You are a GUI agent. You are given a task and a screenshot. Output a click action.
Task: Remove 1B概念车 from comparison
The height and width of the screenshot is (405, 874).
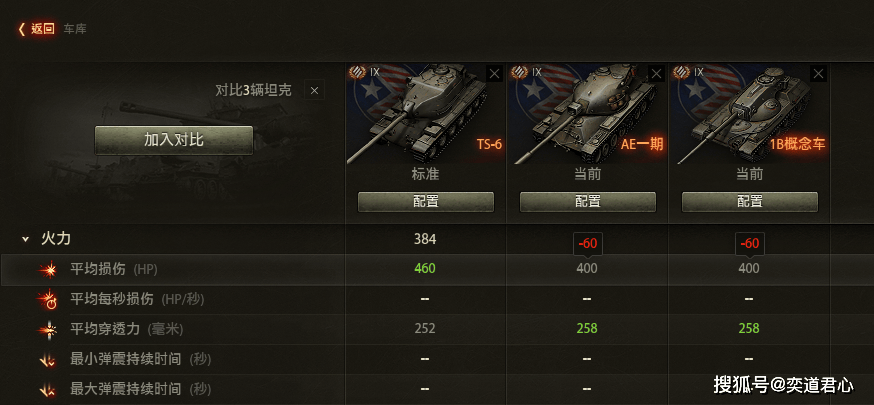818,73
